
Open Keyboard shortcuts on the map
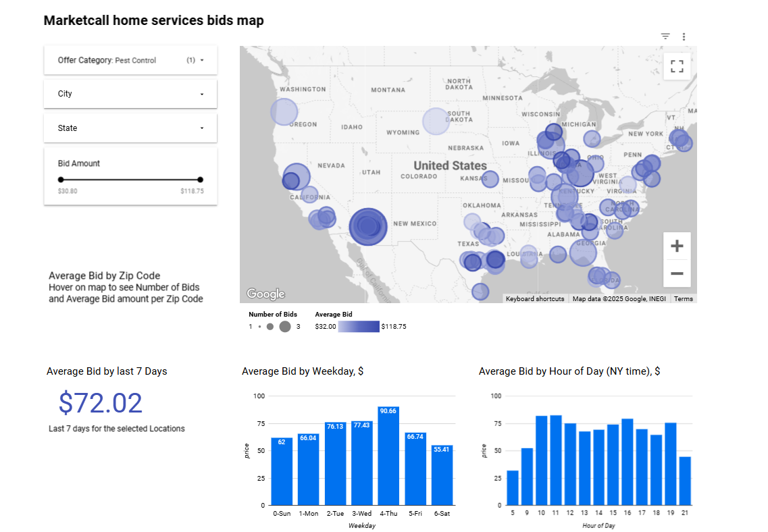(535, 298)
